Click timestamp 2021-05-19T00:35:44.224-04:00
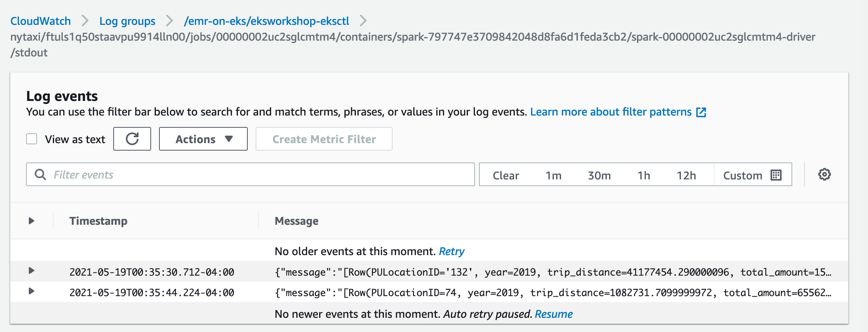This screenshot has width=868, height=332. (x=152, y=293)
